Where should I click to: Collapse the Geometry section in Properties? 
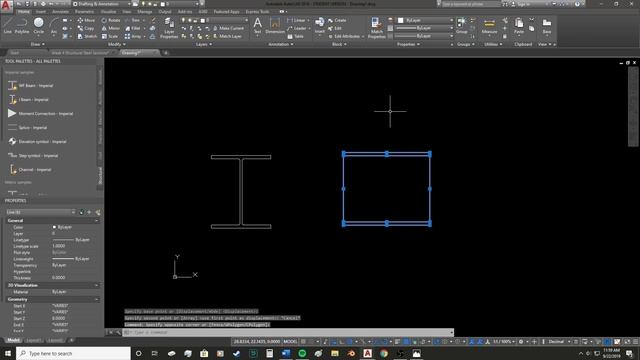97,299
